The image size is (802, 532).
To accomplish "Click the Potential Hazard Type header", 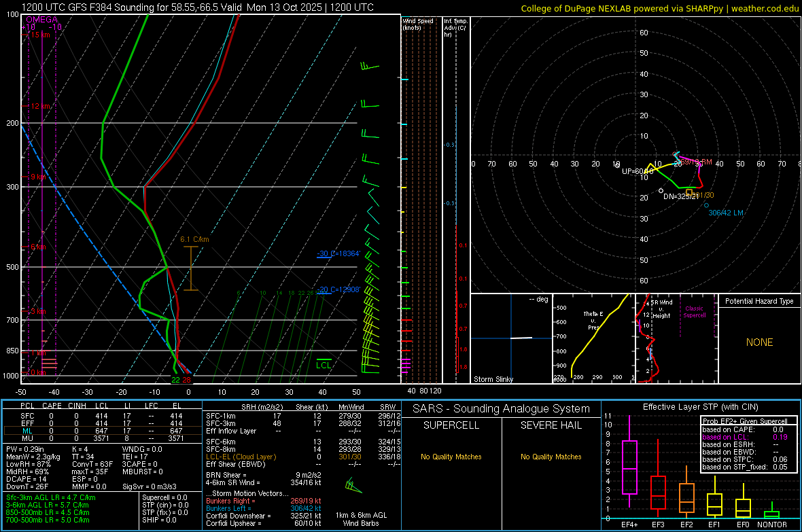I will click(x=759, y=301).
